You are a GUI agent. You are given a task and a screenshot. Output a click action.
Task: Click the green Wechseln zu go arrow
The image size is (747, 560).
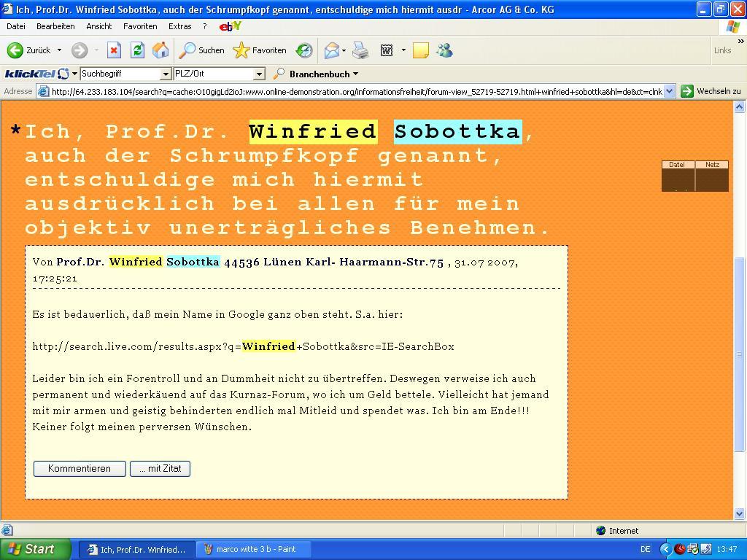point(687,91)
